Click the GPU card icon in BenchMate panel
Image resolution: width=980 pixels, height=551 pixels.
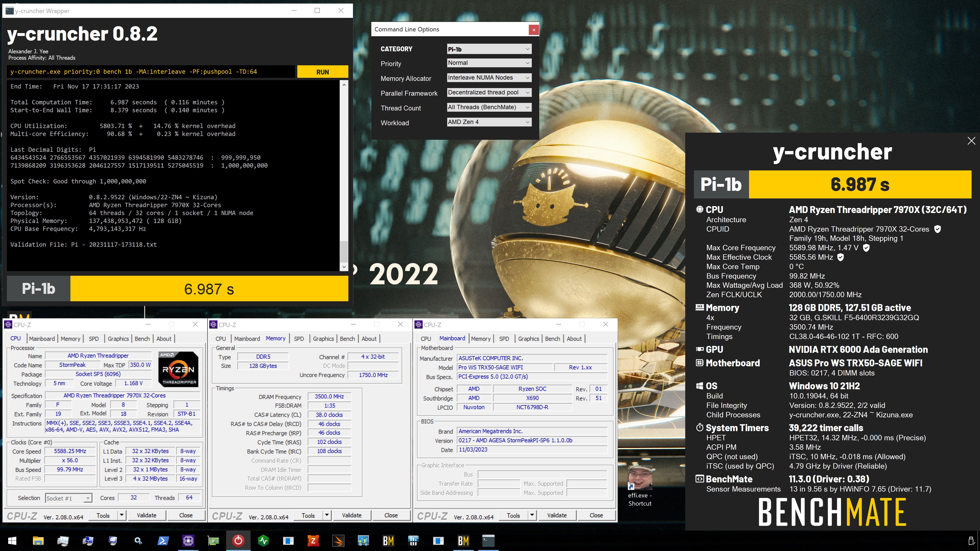[x=699, y=349]
